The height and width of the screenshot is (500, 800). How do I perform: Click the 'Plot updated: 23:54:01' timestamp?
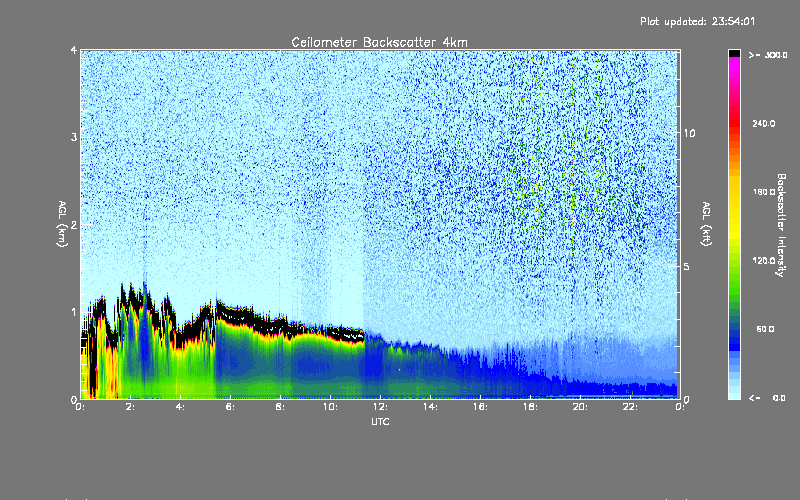(697, 21)
